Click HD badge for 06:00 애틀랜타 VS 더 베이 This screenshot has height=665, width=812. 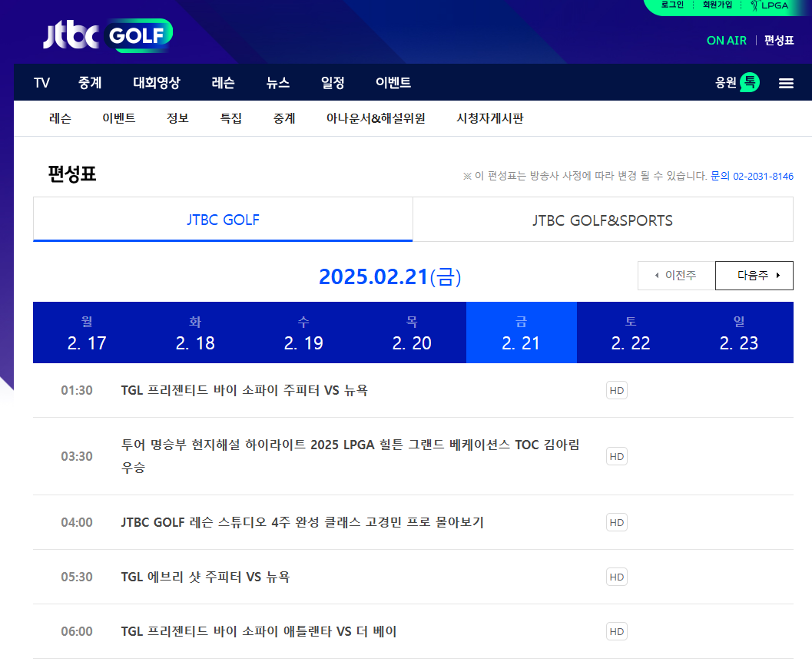click(x=616, y=631)
